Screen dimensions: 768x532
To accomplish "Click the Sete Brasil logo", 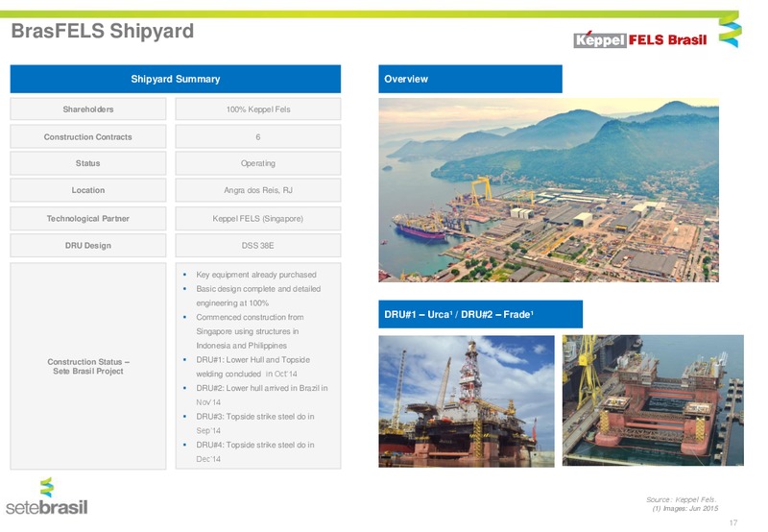I will (x=47, y=496).
